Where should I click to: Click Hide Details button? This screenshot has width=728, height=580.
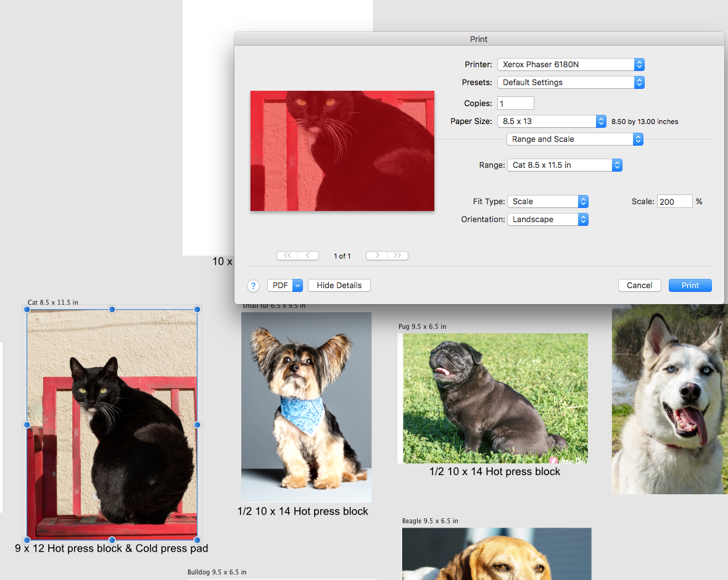[x=339, y=286]
